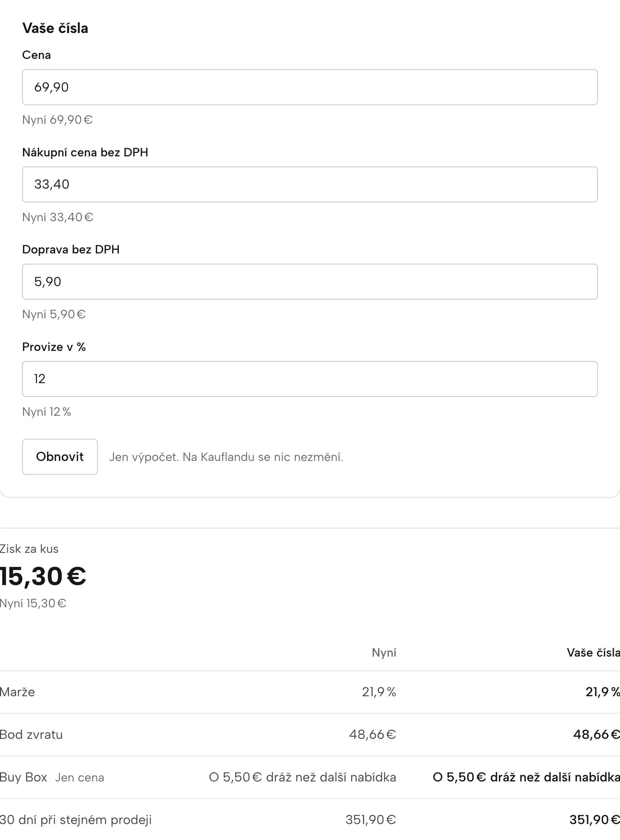Click the 'Nyní 33,40 €' hint text

[58, 217]
